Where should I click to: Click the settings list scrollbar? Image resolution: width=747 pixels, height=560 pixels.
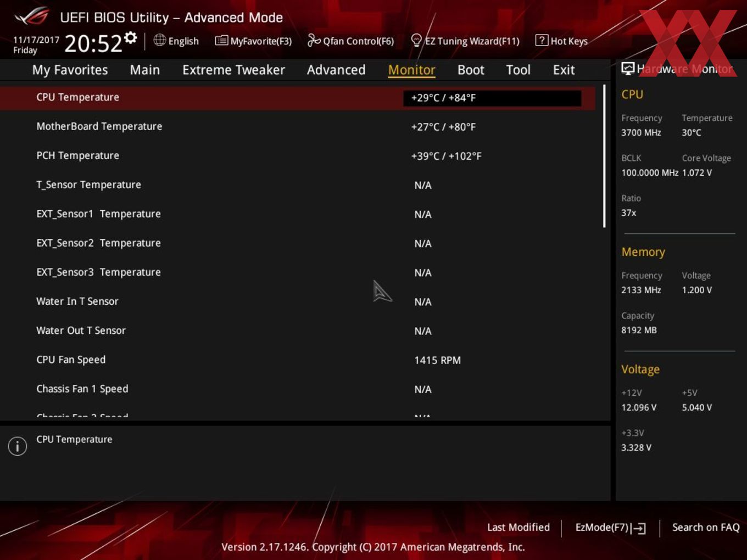[604, 155]
